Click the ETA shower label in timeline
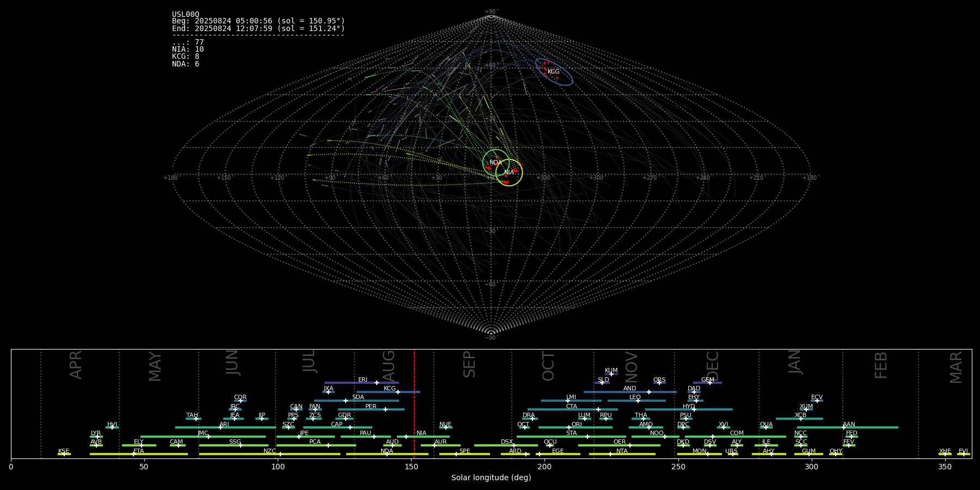980x490 pixels. [139, 451]
